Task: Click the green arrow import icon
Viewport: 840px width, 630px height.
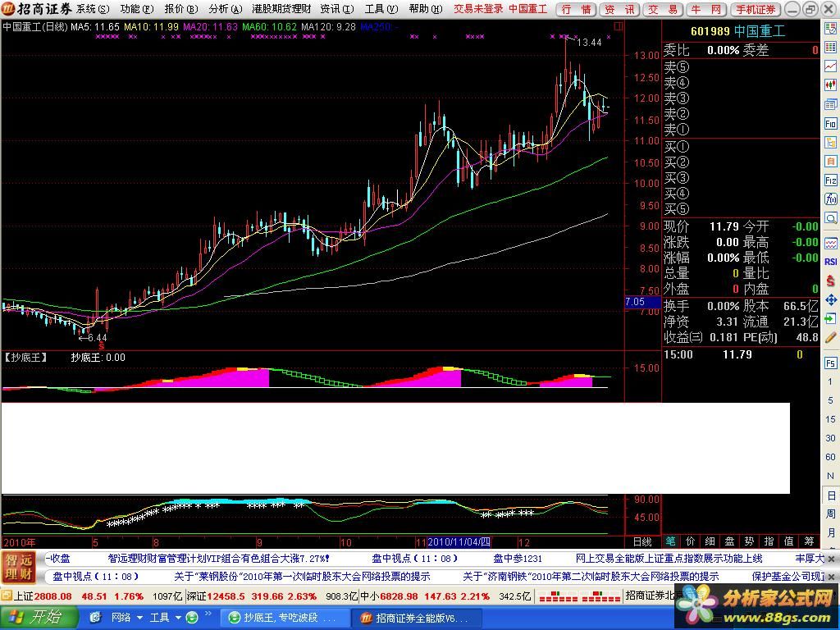Action: (830, 318)
